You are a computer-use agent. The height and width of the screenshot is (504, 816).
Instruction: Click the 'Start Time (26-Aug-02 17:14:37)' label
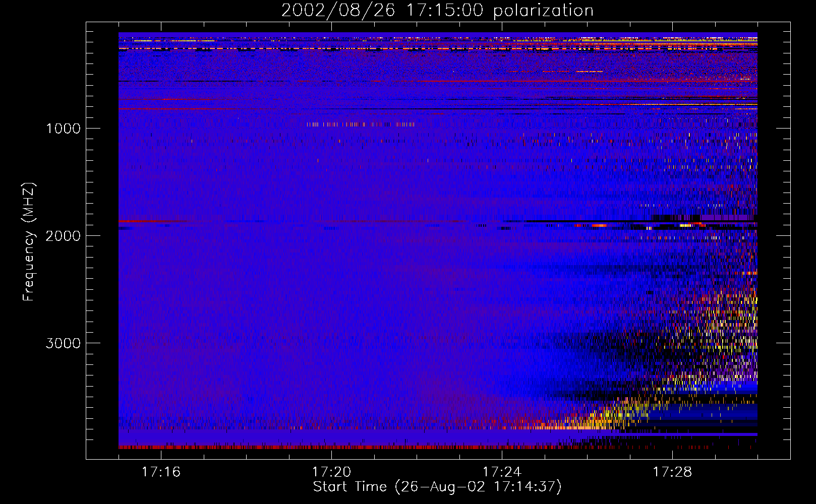[x=437, y=487]
